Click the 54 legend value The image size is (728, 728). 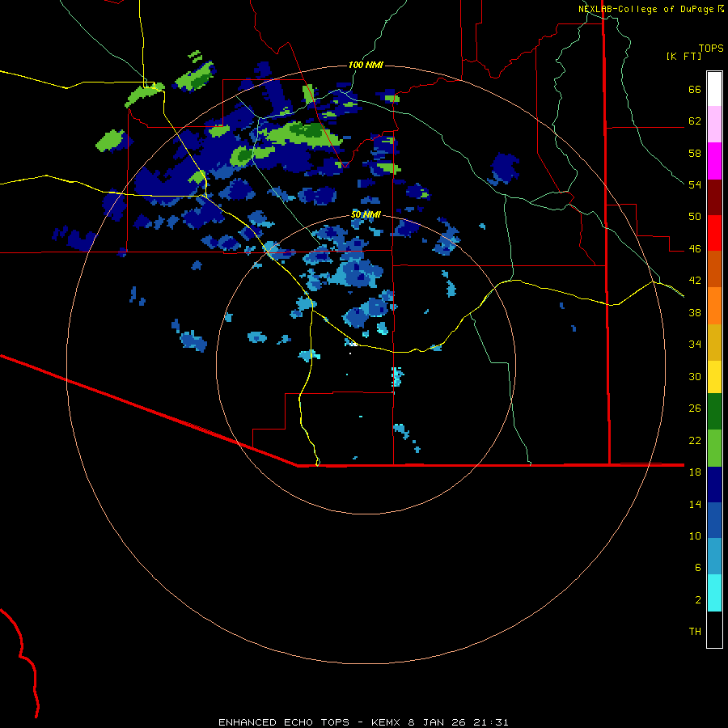pos(695,184)
